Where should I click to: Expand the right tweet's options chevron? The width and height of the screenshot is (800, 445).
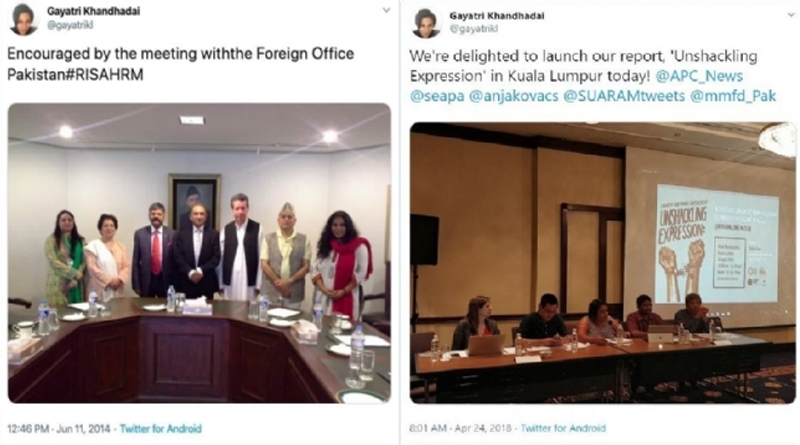[791, 15]
